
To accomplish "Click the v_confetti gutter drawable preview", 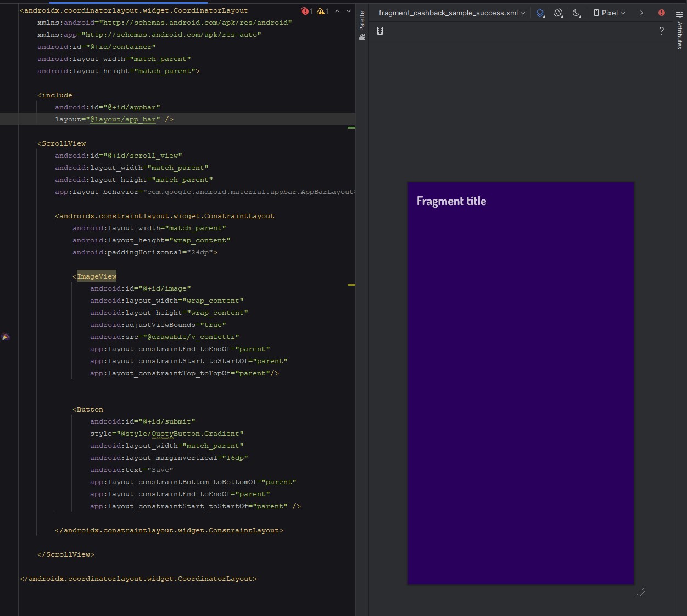I will 5,336.
